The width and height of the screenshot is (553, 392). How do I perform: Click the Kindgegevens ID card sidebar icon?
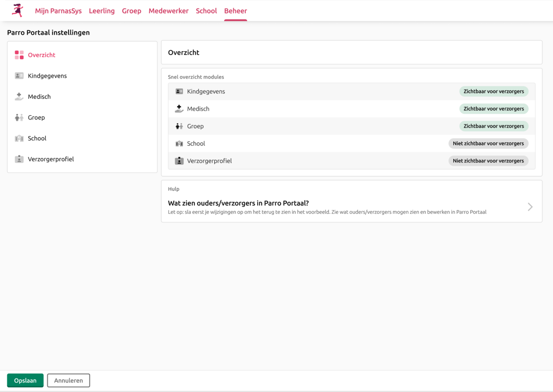tap(19, 76)
